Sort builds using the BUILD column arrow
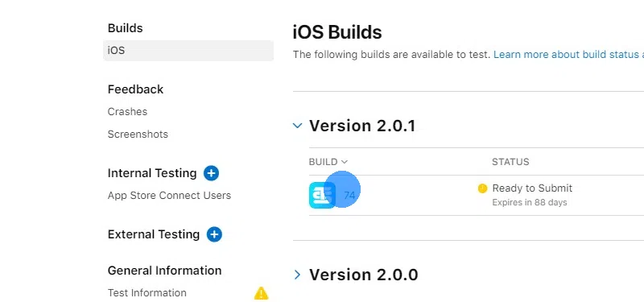Image resolution: width=644 pixels, height=302 pixels. pyautogui.click(x=345, y=162)
